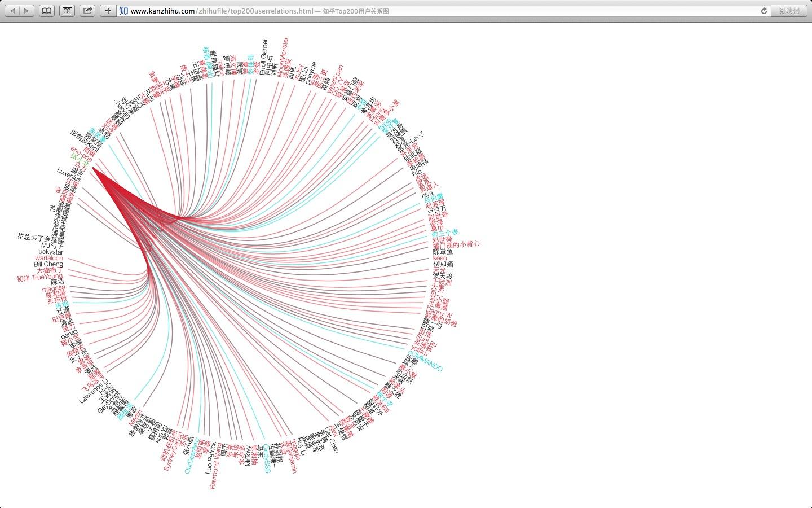
Task: Click the "Raymond Wang" label
Action: [x=215, y=465]
